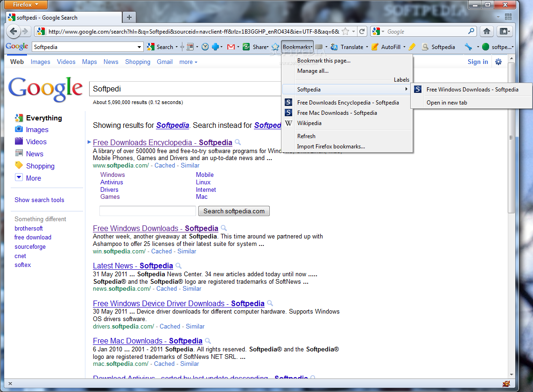Click the preview magnifier beside Free Mac Downloads result
Image resolution: width=533 pixels, height=392 pixels.
pyautogui.click(x=208, y=341)
